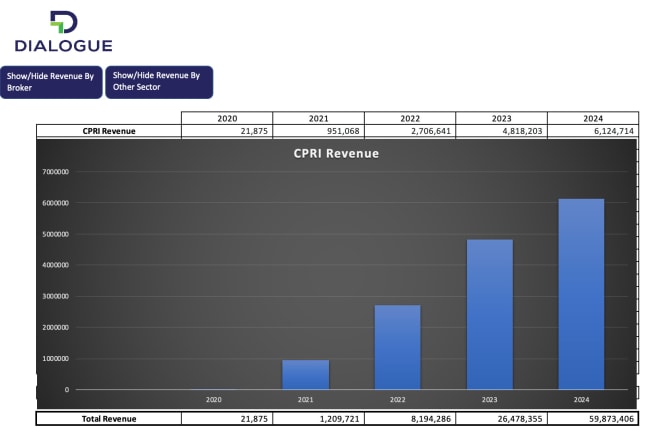The height and width of the screenshot is (440, 660).
Task: Select the 2022 column header cell
Action: 410,118
